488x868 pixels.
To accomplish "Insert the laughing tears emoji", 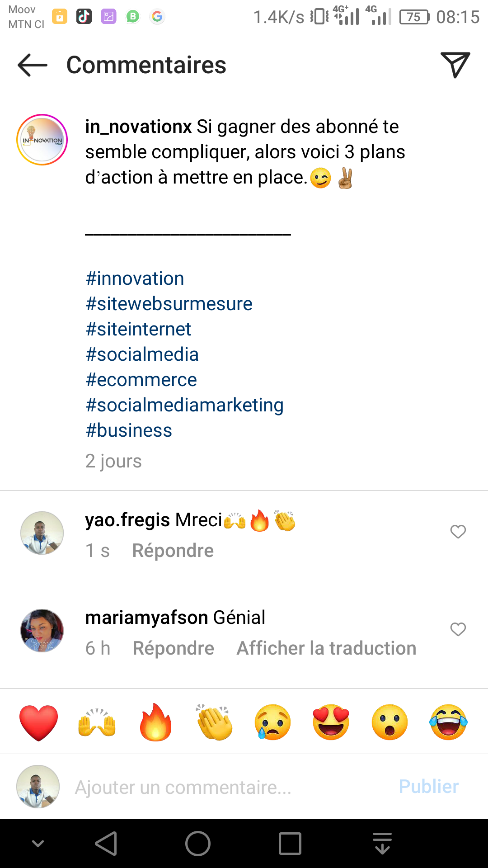I will click(448, 722).
